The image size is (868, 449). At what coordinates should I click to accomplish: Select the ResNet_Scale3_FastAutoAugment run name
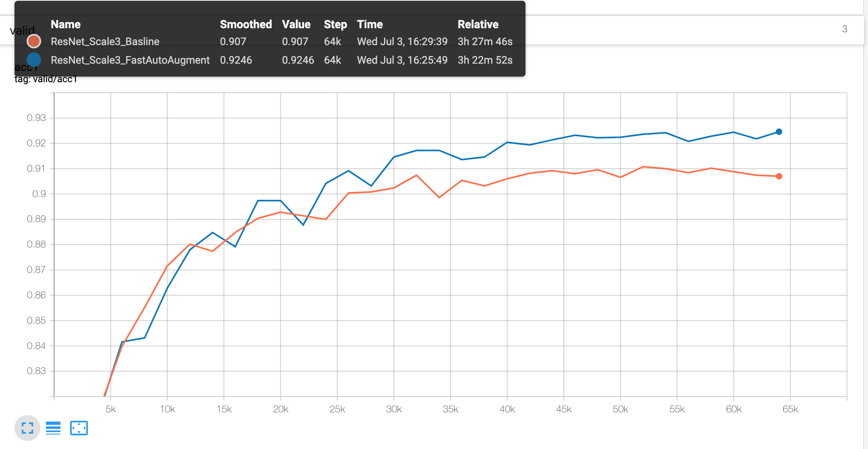click(x=130, y=60)
